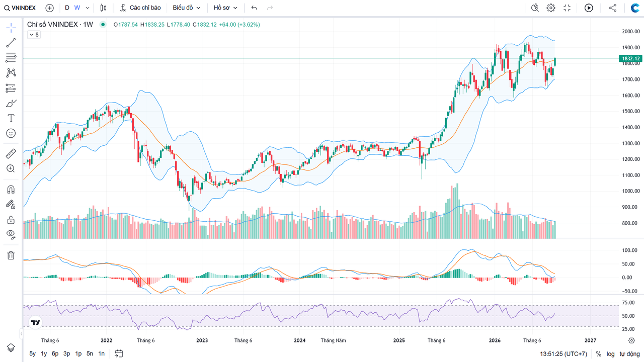Undo the last chart action
Viewport: 644px width, 362px height.
pos(254,8)
